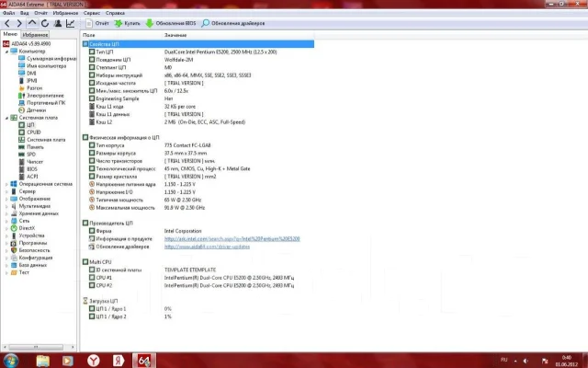
Task: Click the AIDA64 taskbar button
Action: (x=144, y=361)
